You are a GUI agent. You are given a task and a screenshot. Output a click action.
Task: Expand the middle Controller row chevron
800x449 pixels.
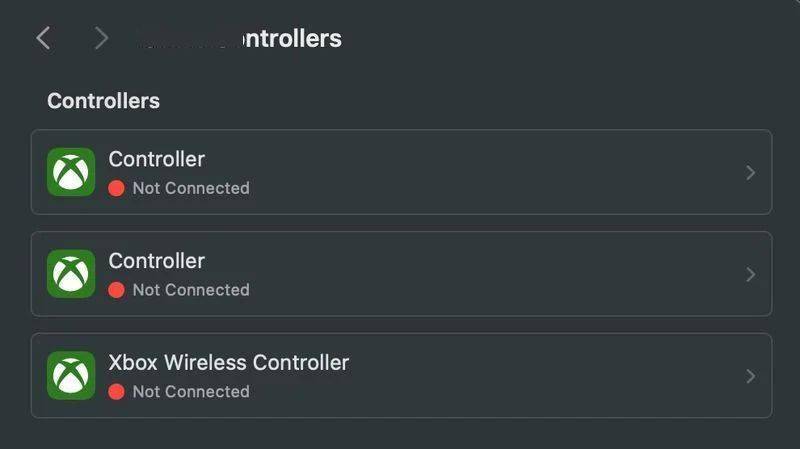tap(751, 275)
